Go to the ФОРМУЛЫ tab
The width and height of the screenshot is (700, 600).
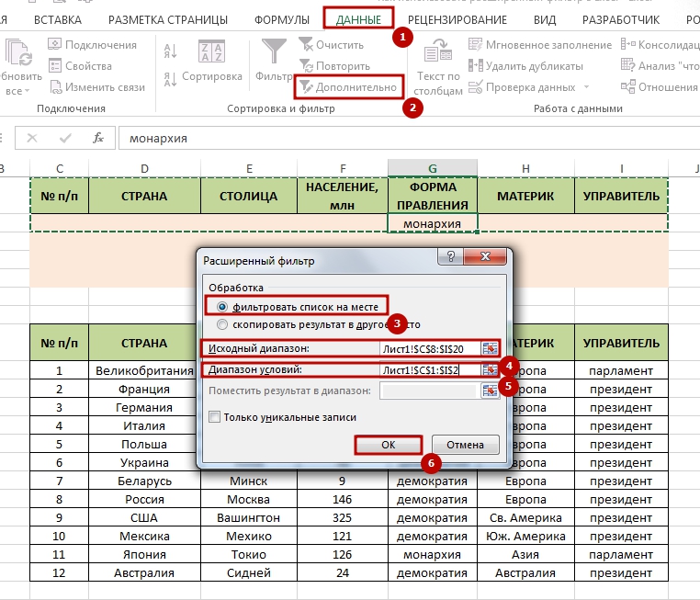[282, 19]
